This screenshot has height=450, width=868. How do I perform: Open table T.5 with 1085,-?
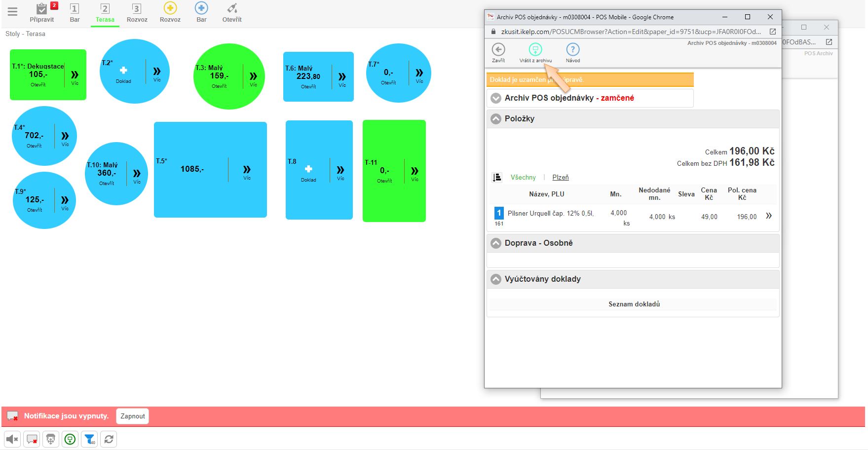pyautogui.click(x=192, y=169)
